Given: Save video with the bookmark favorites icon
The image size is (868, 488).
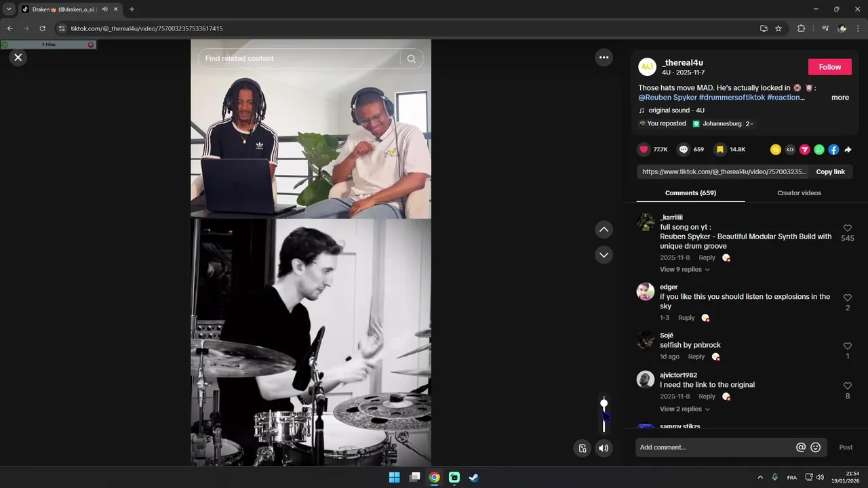Looking at the screenshot, I should (x=719, y=149).
